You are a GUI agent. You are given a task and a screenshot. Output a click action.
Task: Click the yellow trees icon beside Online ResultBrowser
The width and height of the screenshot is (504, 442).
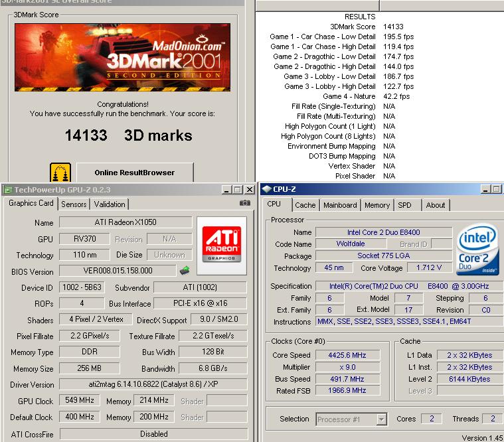[60, 173]
